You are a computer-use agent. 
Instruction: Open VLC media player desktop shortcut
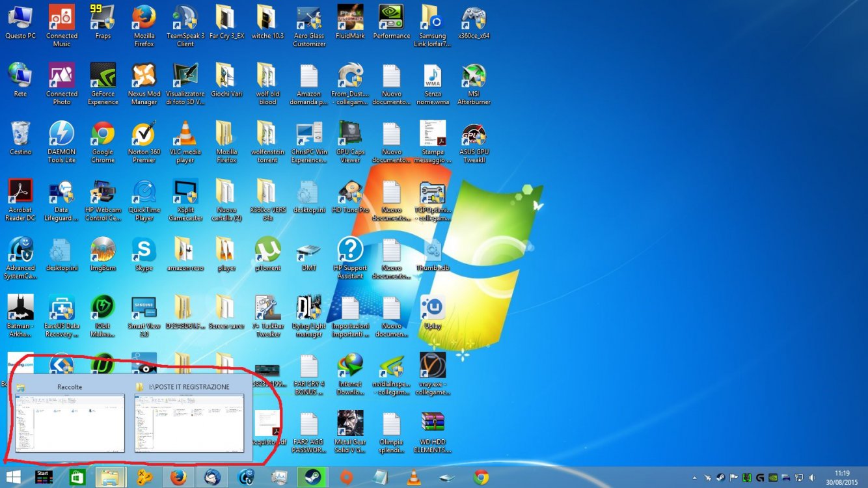pos(185,142)
